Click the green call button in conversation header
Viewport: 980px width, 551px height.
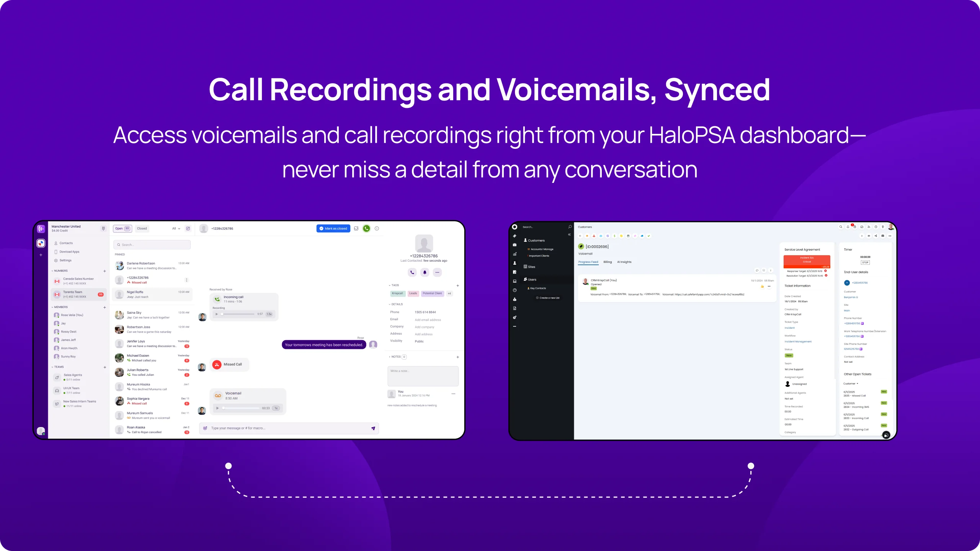pos(366,228)
